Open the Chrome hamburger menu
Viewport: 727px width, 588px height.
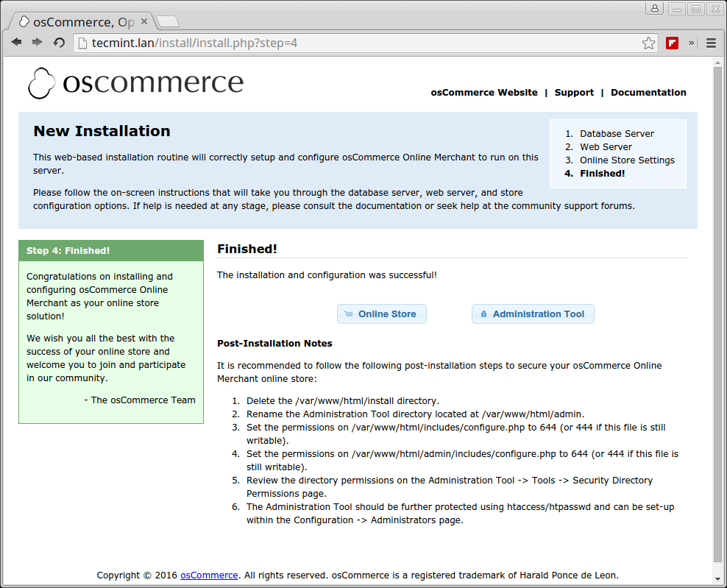click(711, 43)
